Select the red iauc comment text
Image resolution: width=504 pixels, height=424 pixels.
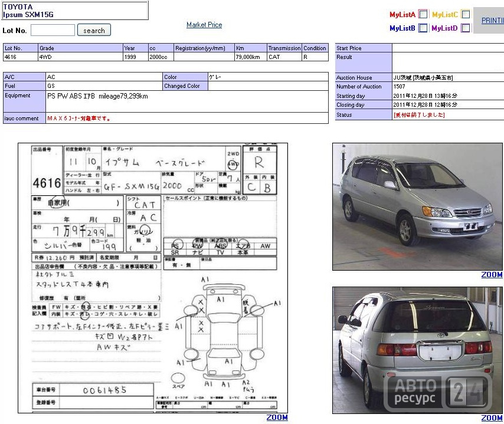78,118
